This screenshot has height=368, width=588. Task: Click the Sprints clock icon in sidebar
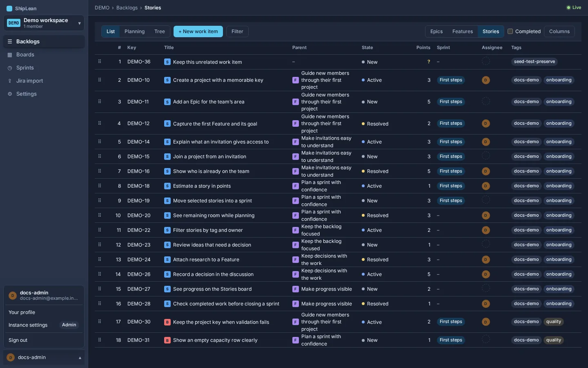[x=10, y=68]
